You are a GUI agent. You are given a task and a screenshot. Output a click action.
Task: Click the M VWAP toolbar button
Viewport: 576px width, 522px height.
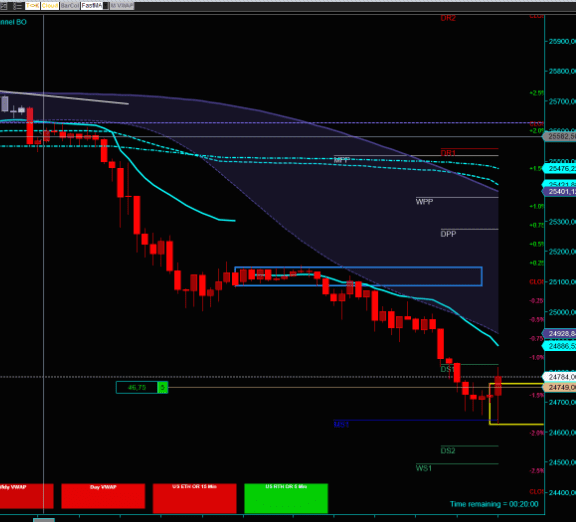tap(122, 6)
